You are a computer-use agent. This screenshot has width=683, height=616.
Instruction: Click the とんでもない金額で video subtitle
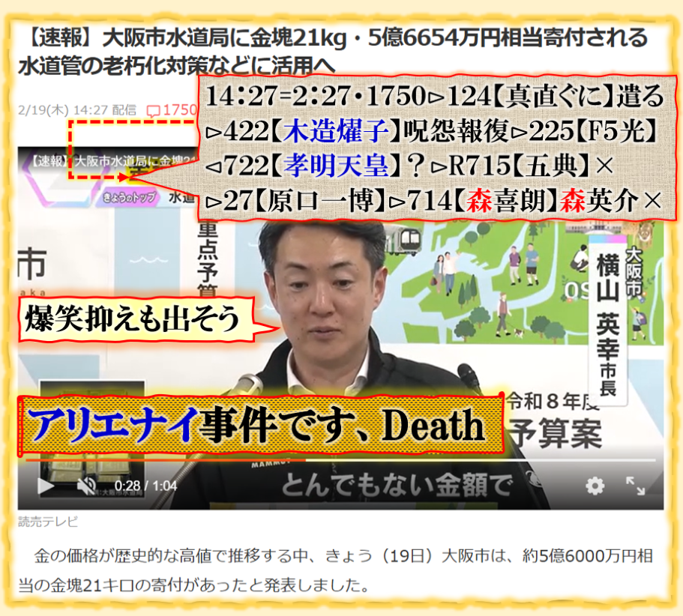(x=396, y=486)
